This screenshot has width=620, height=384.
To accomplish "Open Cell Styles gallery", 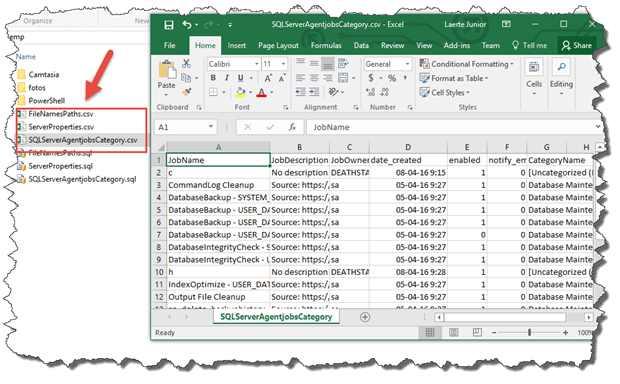I will click(x=444, y=93).
